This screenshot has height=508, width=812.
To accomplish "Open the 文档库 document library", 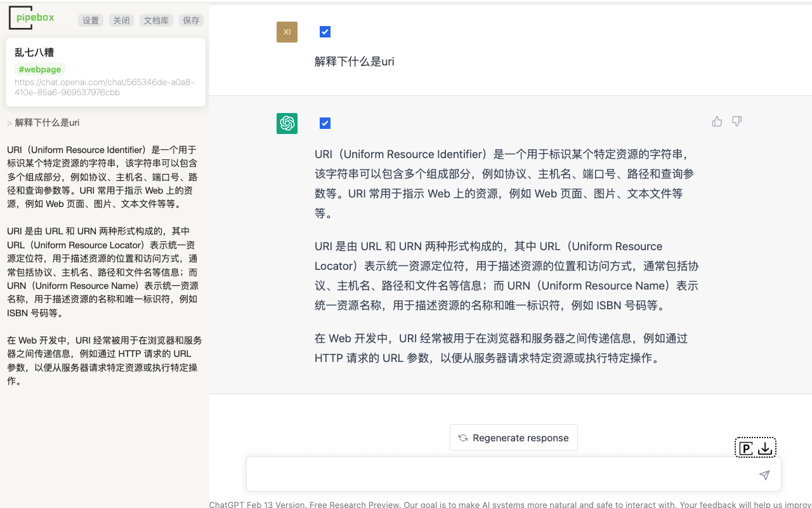I will click(156, 20).
